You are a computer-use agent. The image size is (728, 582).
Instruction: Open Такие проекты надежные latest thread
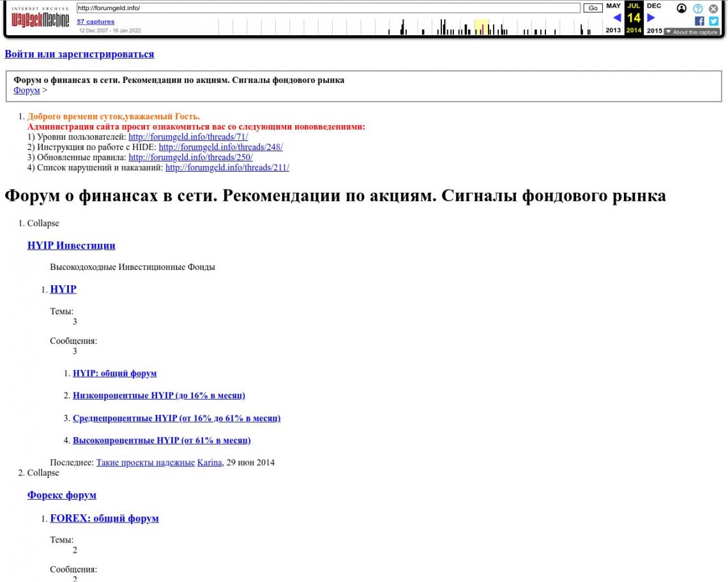click(145, 463)
